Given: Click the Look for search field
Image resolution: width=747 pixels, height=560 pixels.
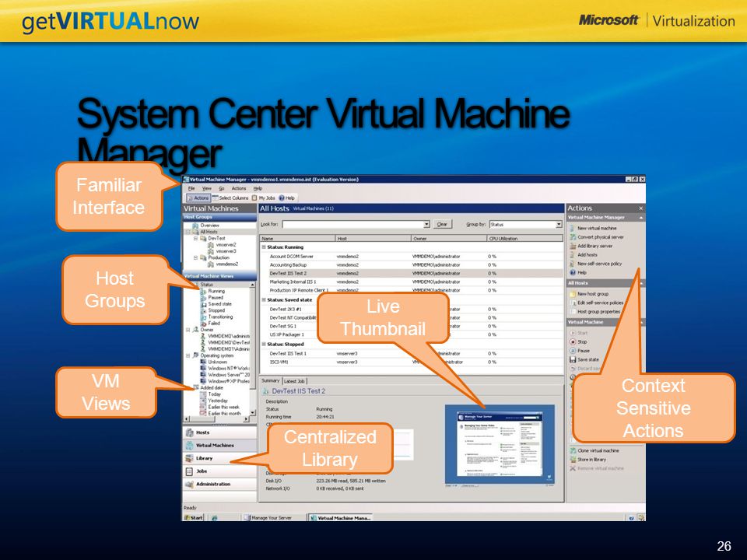Looking at the screenshot, I should tap(353, 224).
